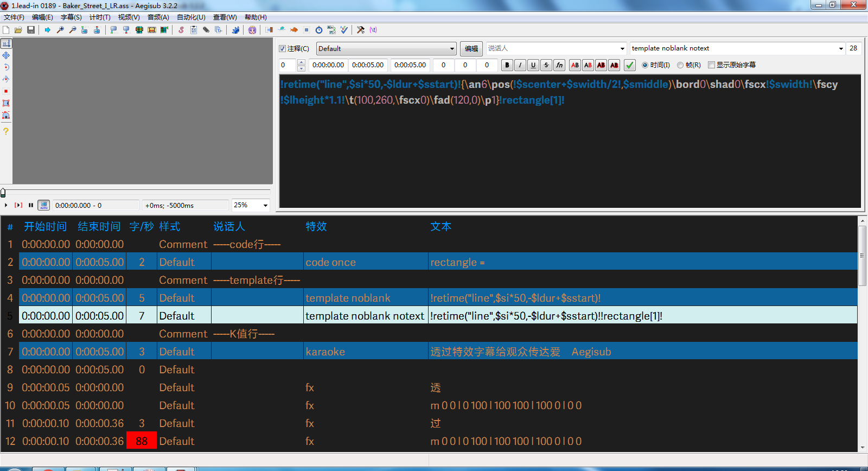
Task: Select the Rotate on XY axes tool
Action: click(x=6, y=79)
